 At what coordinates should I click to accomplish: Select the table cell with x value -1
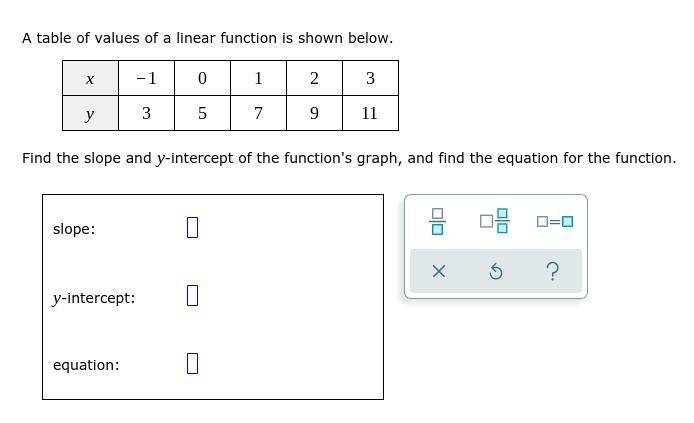click(147, 78)
